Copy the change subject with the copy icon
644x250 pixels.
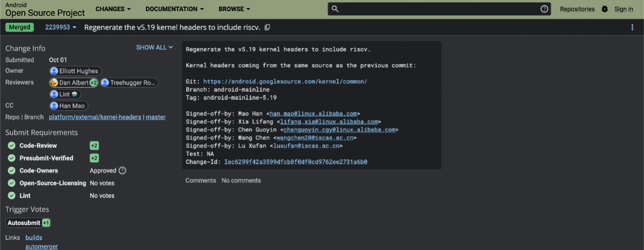[267, 27]
